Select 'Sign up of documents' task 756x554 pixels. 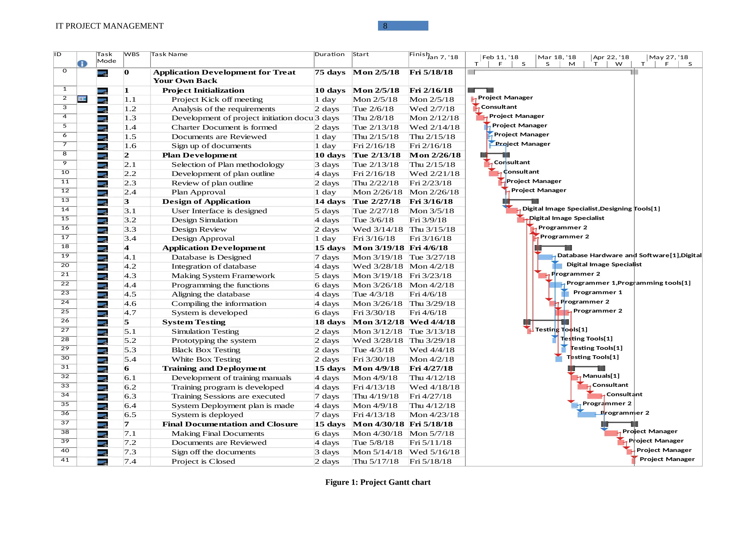click(211, 146)
